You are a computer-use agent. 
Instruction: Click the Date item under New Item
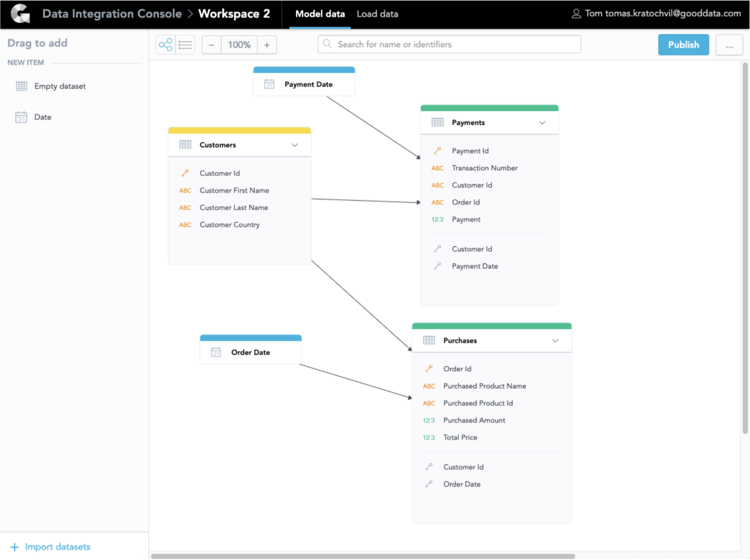(42, 117)
